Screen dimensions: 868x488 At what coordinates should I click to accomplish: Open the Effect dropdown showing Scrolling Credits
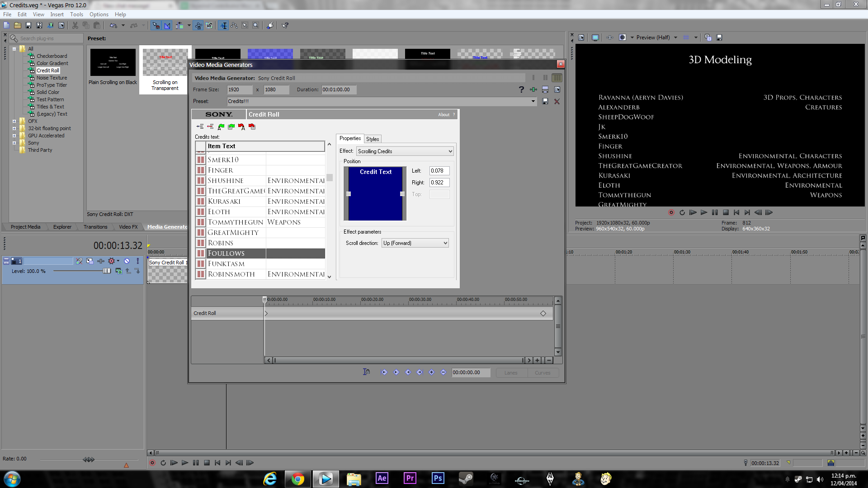(x=405, y=151)
